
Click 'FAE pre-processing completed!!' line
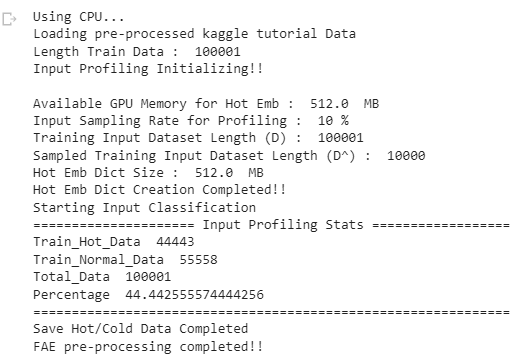[x=148, y=347]
